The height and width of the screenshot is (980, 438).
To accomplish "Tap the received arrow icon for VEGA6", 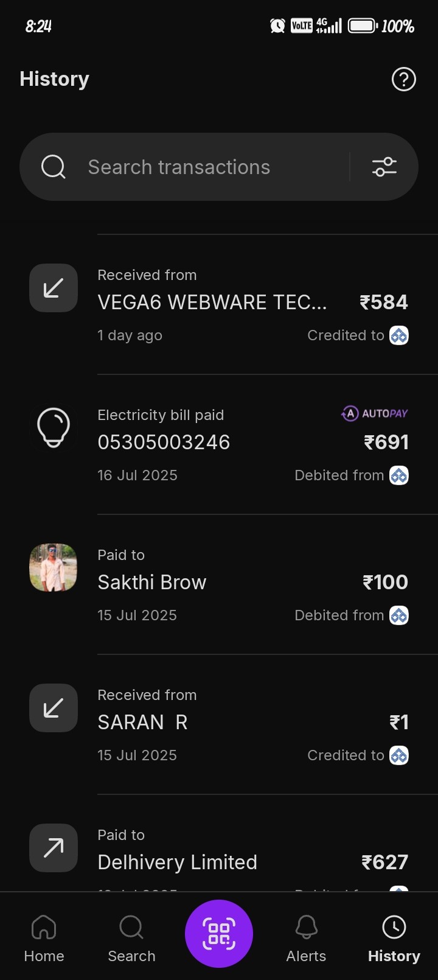I will 54,288.
